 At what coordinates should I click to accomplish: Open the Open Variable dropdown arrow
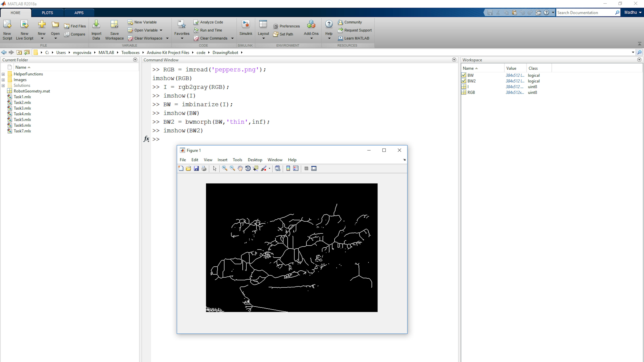[x=161, y=30]
